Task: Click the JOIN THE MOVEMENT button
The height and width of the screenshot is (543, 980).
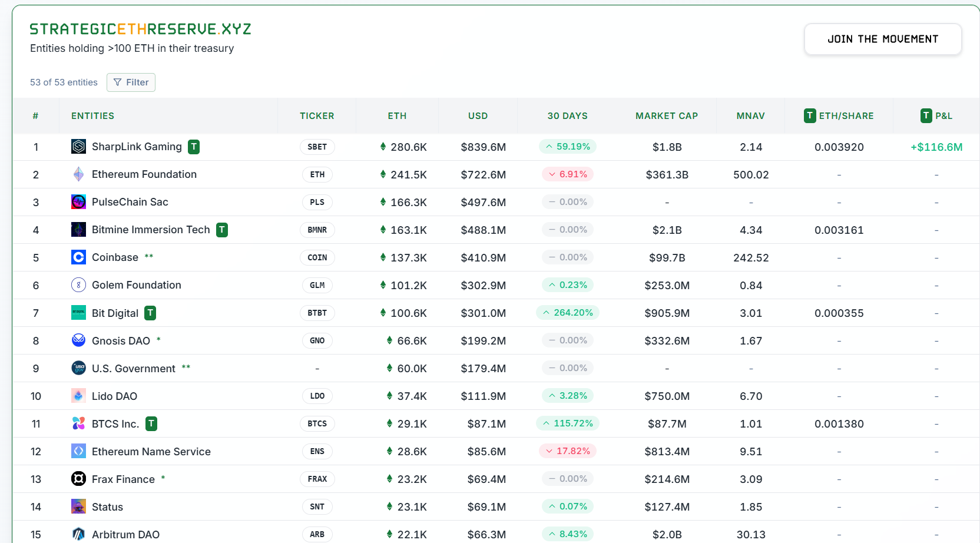Action: (883, 39)
